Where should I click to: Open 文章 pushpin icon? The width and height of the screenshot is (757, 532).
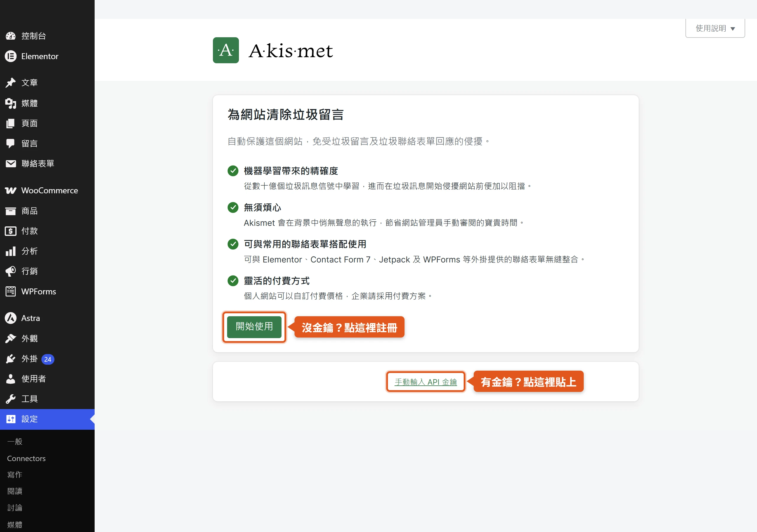(x=11, y=83)
